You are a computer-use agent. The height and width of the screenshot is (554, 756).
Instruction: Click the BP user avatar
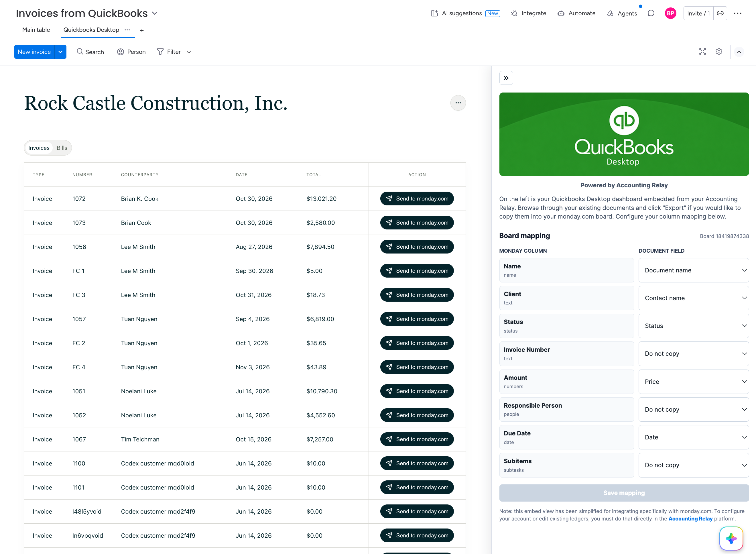pyautogui.click(x=670, y=13)
